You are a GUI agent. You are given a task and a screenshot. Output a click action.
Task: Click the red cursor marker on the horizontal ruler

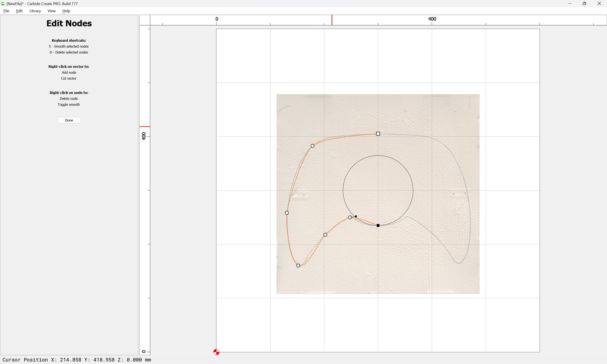coord(332,20)
